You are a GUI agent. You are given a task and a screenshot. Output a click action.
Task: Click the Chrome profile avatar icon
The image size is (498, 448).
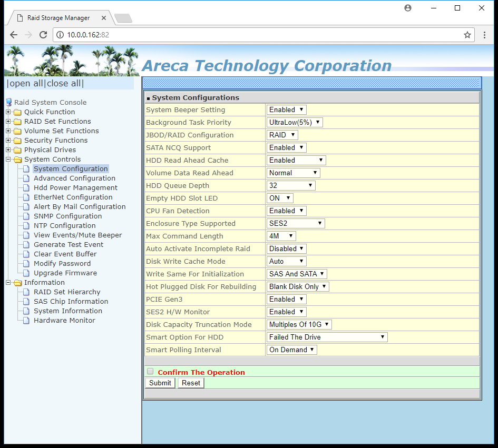pos(408,8)
